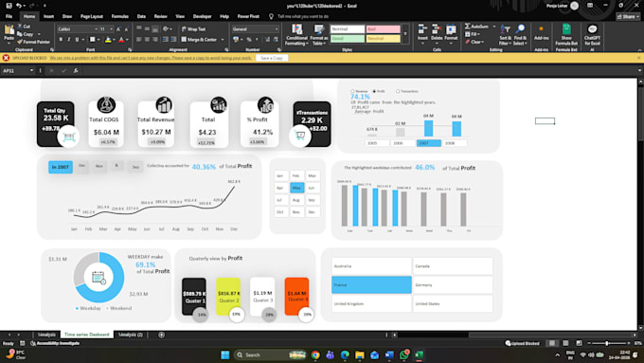Click the New Sheet plus icon
644x363 pixels.
pyautogui.click(x=161, y=335)
